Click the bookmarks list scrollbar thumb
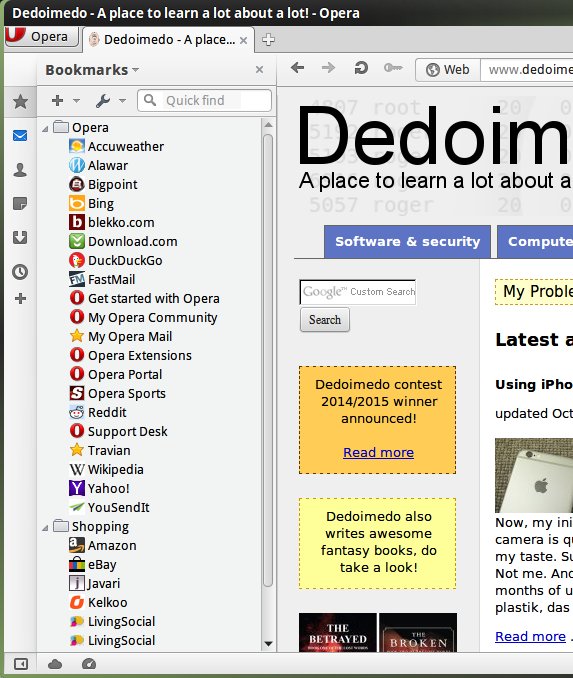Image resolution: width=573 pixels, height=678 pixels. click(268, 360)
